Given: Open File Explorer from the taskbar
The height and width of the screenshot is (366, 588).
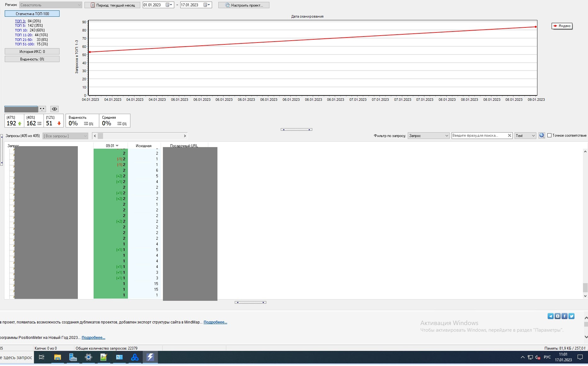Looking at the screenshot, I should click(x=57, y=357).
